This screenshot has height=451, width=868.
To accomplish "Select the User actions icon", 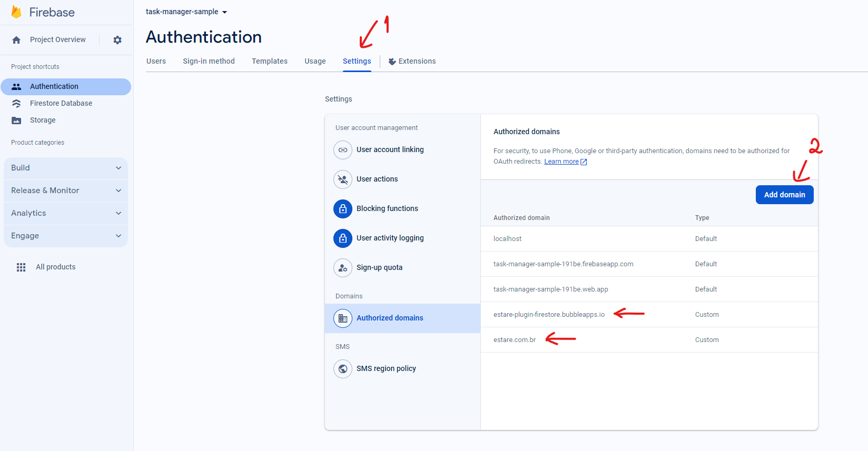I will (343, 179).
